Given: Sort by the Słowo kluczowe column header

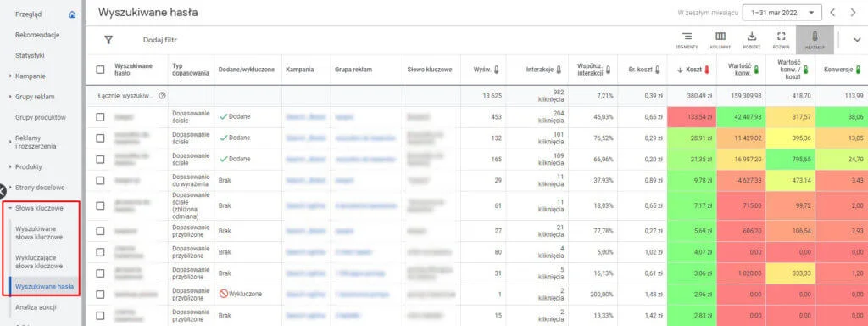Looking at the screenshot, I should pos(430,70).
